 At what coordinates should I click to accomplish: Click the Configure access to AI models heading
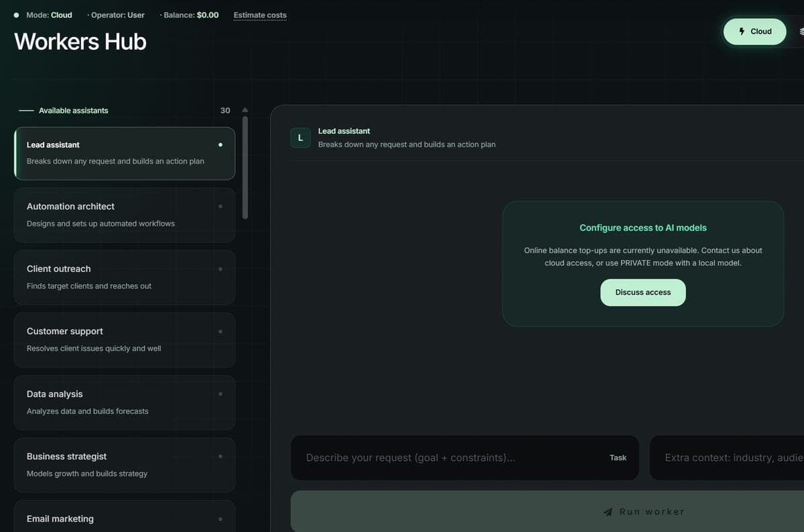pyautogui.click(x=643, y=228)
